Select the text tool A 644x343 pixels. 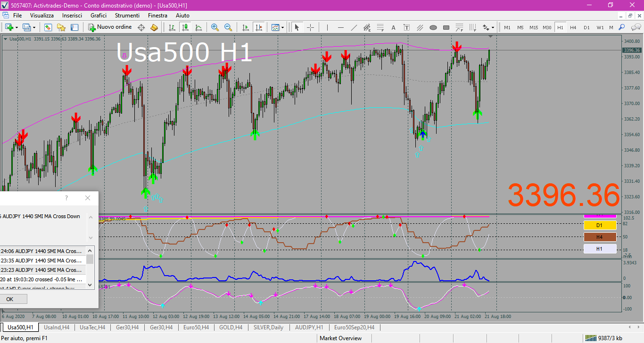click(x=394, y=27)
